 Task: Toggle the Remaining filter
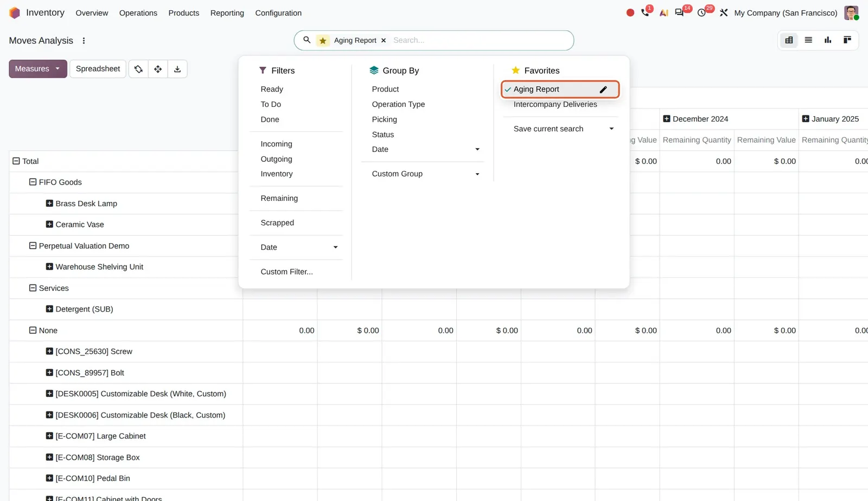(279, 199)
